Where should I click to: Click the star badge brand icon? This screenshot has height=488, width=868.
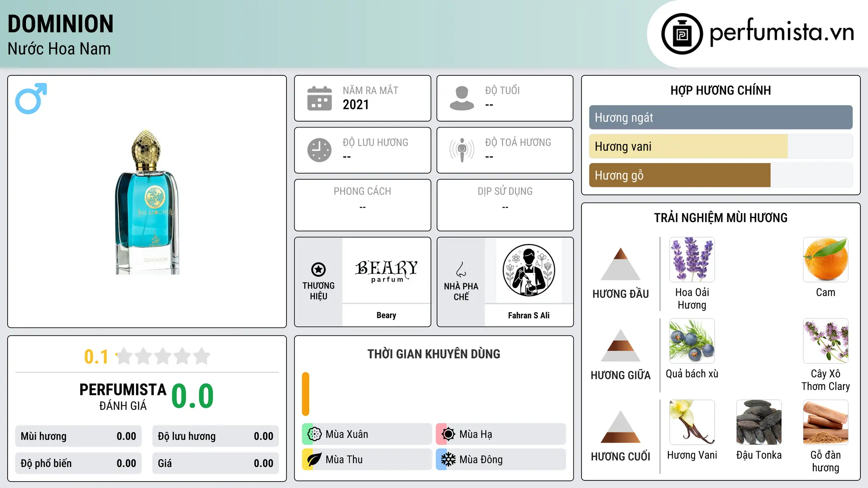click(x=318, y=269)
